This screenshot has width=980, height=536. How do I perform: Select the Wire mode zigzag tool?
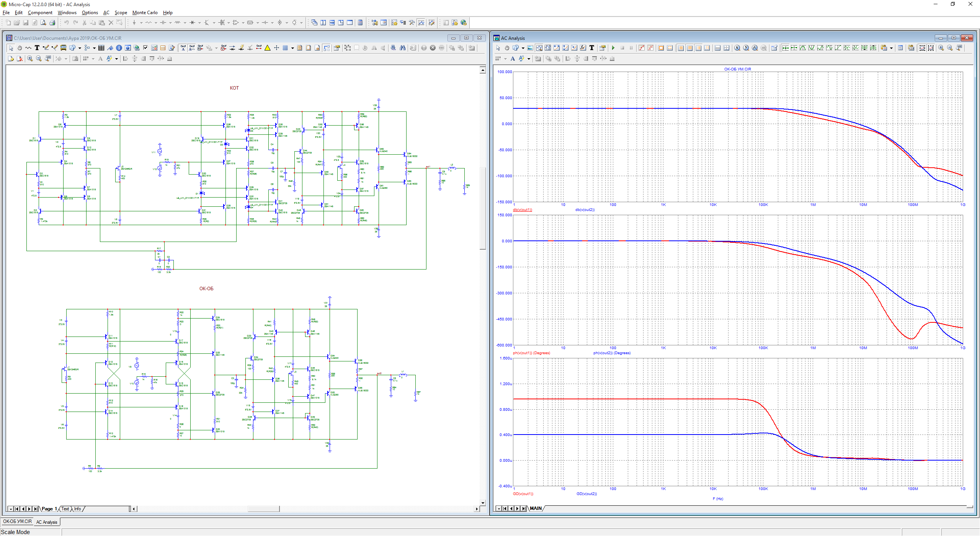tap(28, 48)
